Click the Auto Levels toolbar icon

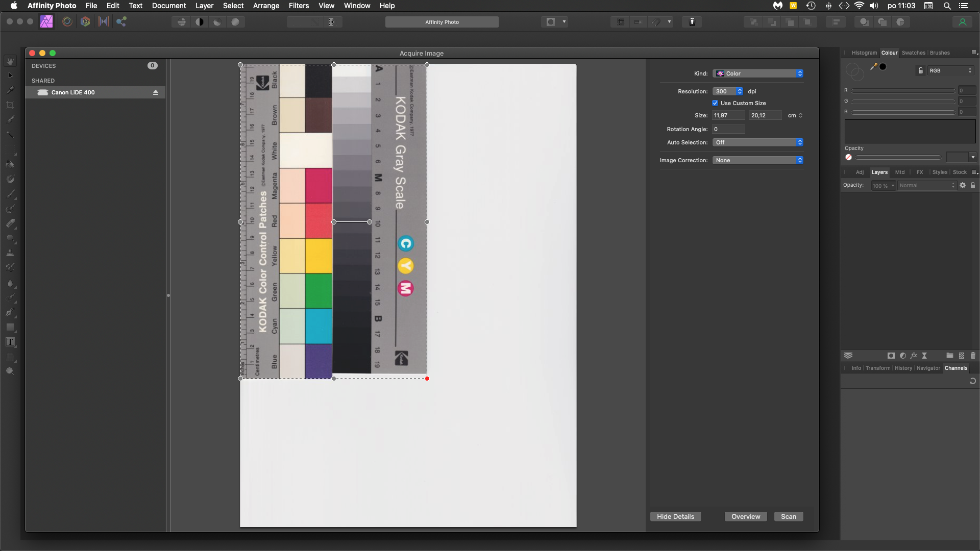(181, 22)
